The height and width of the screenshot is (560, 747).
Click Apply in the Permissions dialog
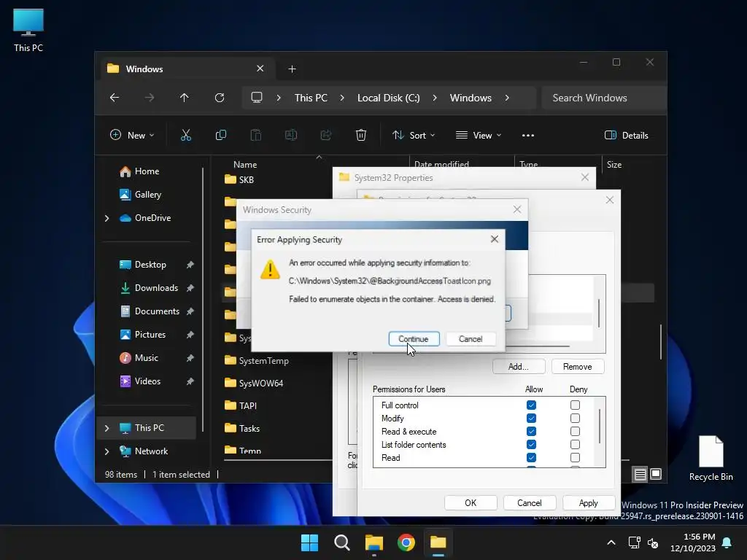(589, 502)
